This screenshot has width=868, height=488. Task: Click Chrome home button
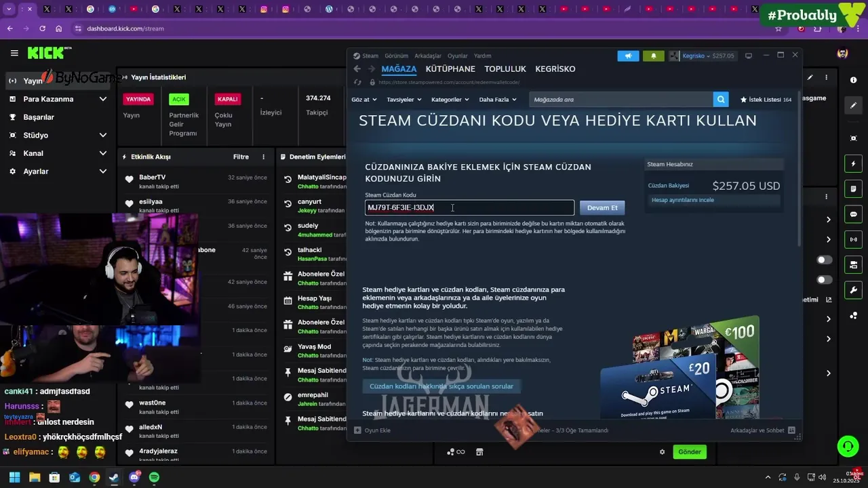click(59, 28)
